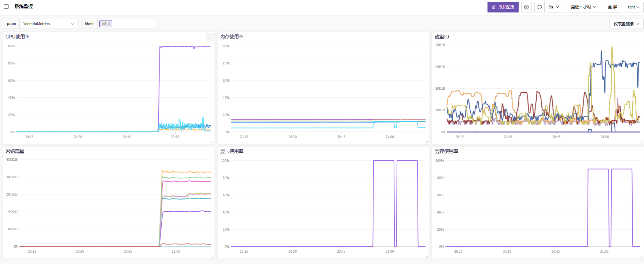Click the 全屏 fullscreen button
This screenshot has width=644, height=264.
(612, 7)
